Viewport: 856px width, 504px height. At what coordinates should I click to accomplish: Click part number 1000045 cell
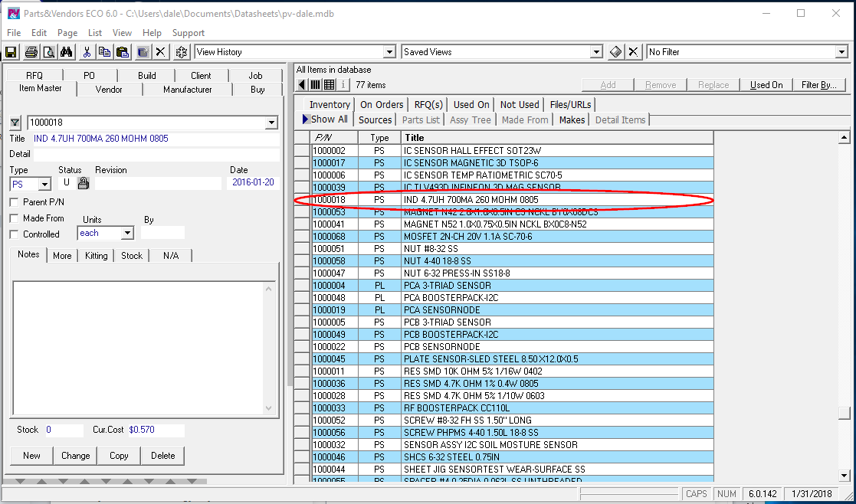point(335,359)
